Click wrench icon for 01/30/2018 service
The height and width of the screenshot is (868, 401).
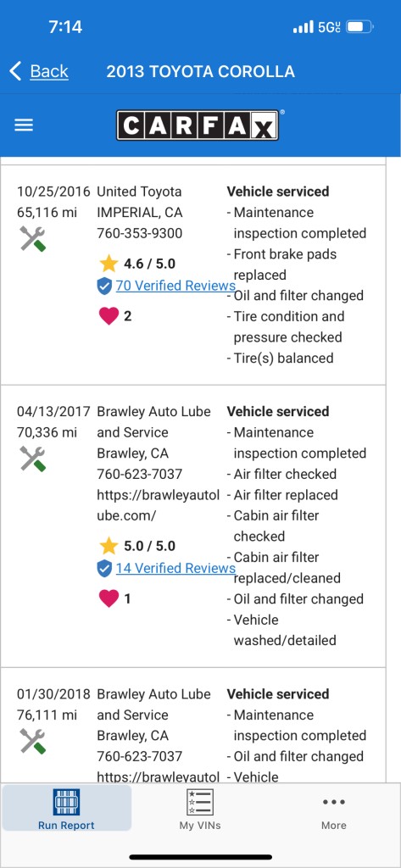33,741
